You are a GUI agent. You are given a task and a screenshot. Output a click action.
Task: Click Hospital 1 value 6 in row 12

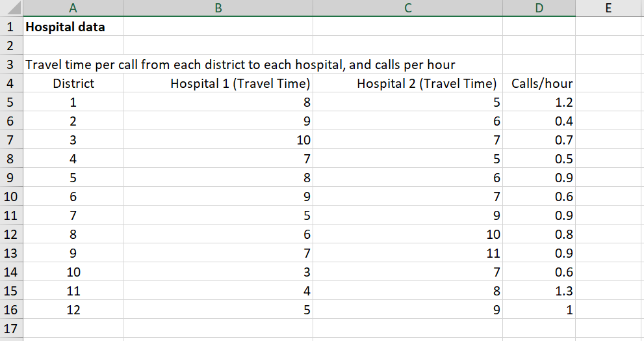click(218, 234)
